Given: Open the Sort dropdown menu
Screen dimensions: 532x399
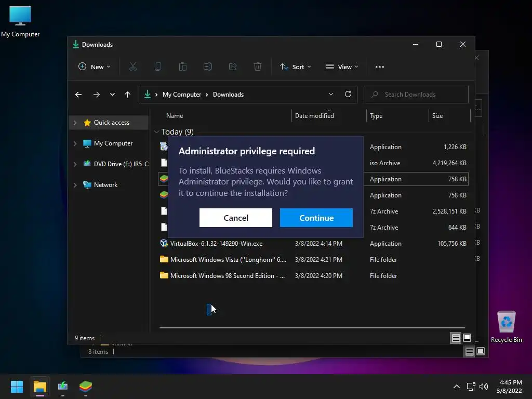Looking at the screenshot, I should [x=295, y=67].
